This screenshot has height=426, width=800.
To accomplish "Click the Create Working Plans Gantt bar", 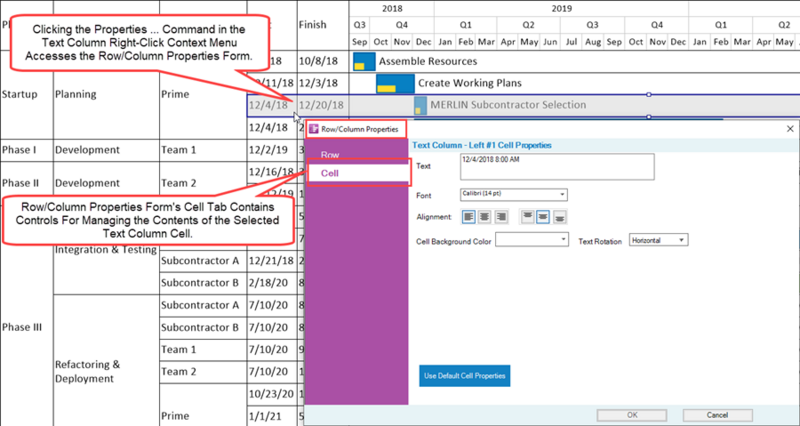I will (x=395, y=83).
